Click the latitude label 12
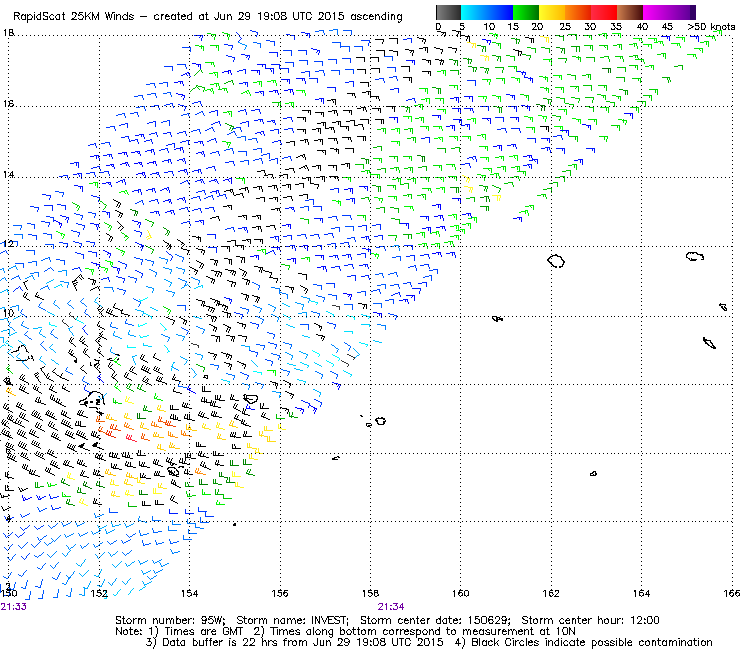The height and width of the screenshot is (650, 740). pos(8,244)
